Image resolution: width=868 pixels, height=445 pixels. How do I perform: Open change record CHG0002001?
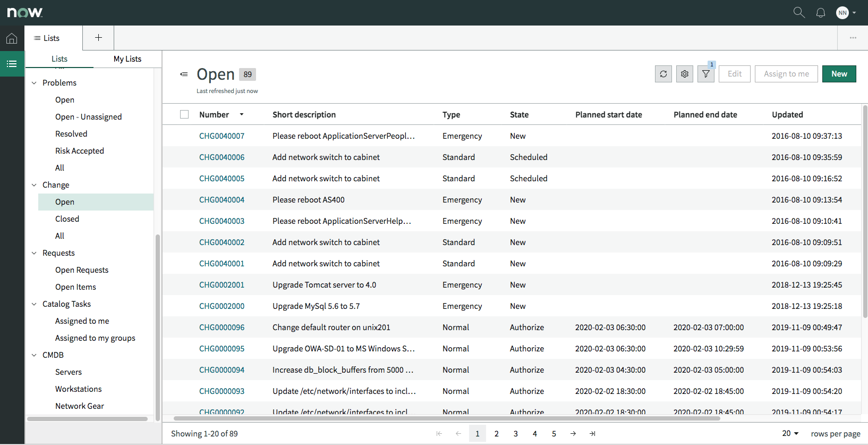tap(222, 285)
